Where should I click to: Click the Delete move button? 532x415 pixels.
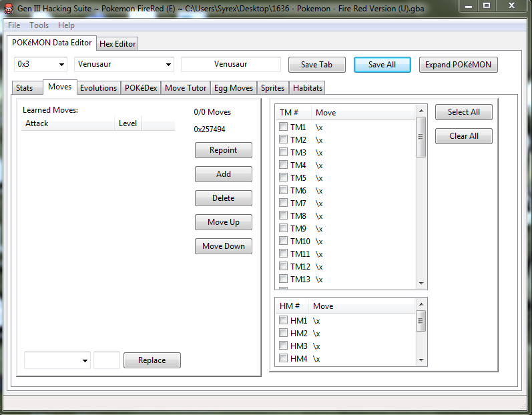(x=223, y=198)
